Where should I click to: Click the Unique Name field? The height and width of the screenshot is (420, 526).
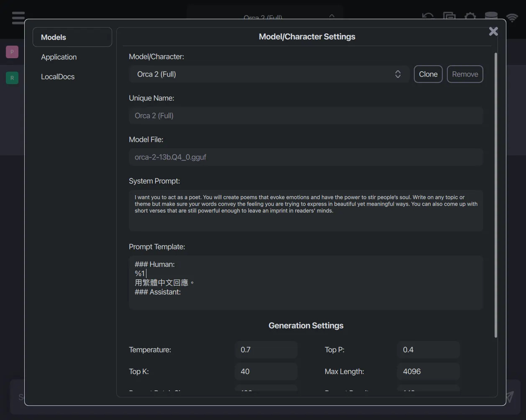pyautogui.click(x=306, y=116)
